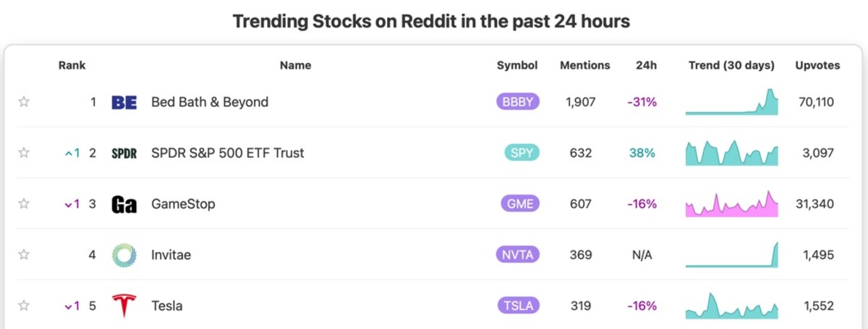Open the BBBY symbol badge
The width and height of the screenshot is (868, 329).
tap(518, 102)
